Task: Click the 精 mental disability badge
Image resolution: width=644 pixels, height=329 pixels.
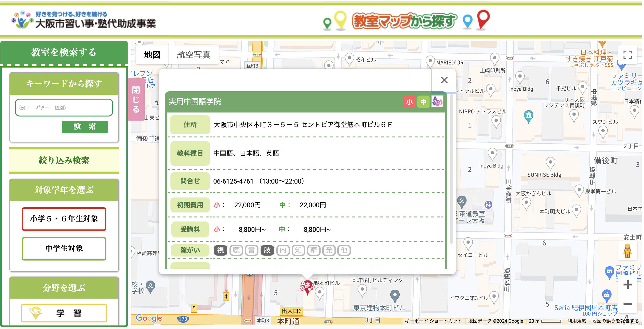Action: [x=314, y=250]
